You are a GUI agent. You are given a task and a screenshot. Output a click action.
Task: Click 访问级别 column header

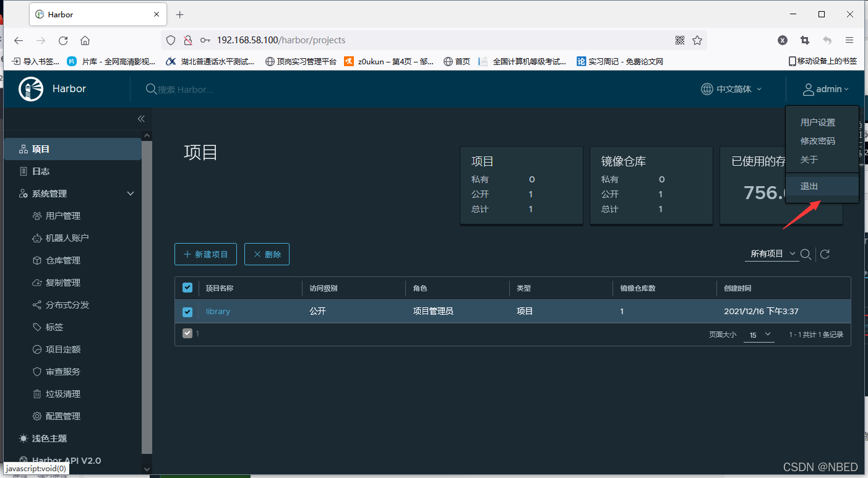(323, 288)
